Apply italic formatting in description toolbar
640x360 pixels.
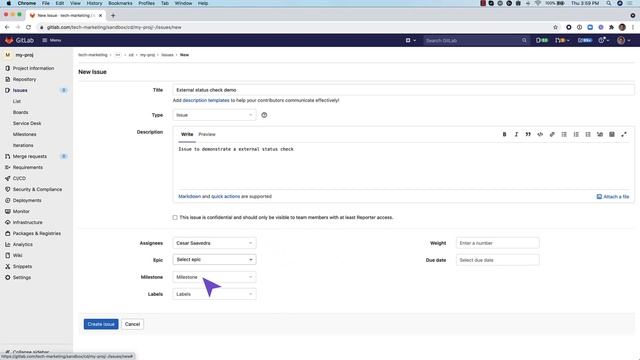[x=516, y=134]
